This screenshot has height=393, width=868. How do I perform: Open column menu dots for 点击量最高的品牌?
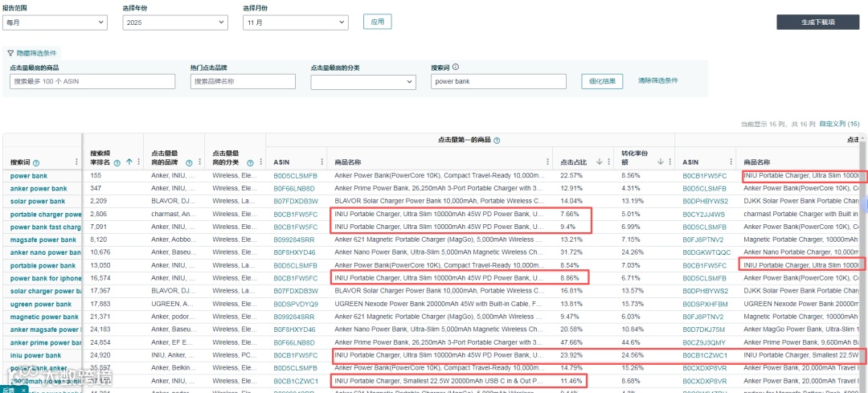[x=199, y=162]
